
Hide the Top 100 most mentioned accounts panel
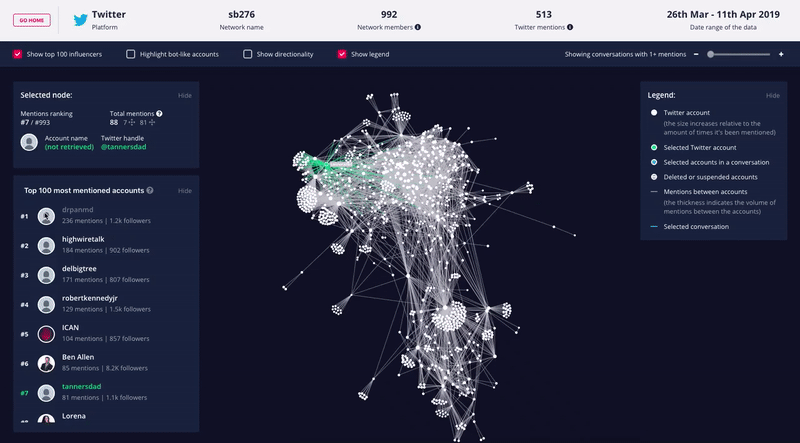tap(185, 191)
